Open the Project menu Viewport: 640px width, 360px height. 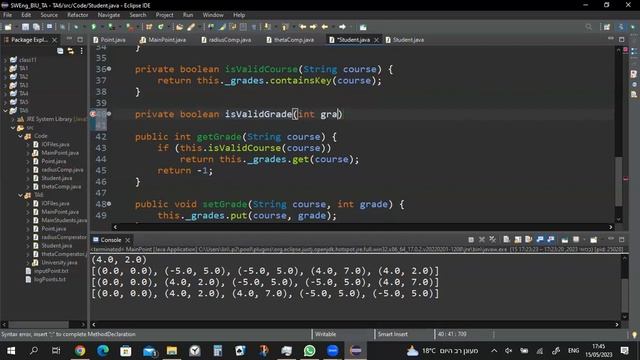(164, 15)
